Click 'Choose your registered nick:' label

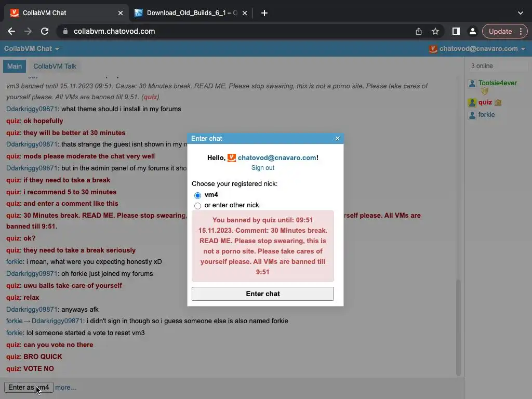coord(234,184)
